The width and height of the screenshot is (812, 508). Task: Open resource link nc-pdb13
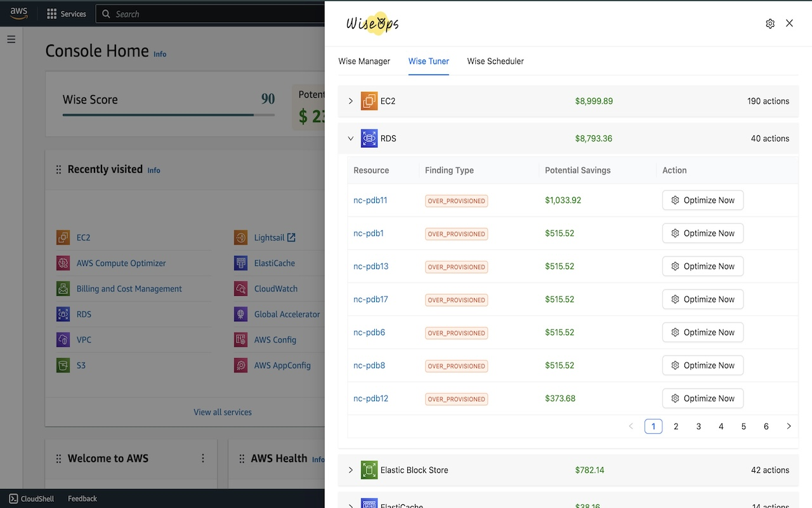click(371, 266)
